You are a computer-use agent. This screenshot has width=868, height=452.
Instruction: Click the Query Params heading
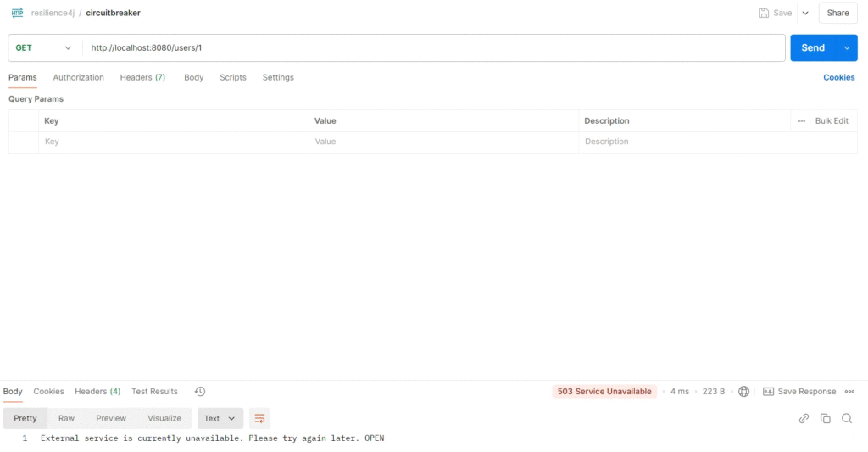[x=36, y=99]
